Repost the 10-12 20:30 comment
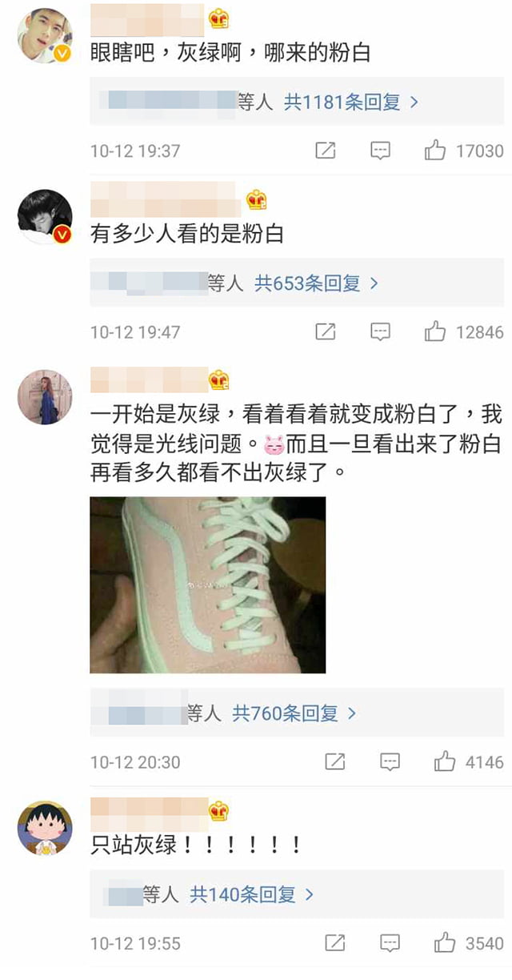512x980 pixels. tap(335, 762)
